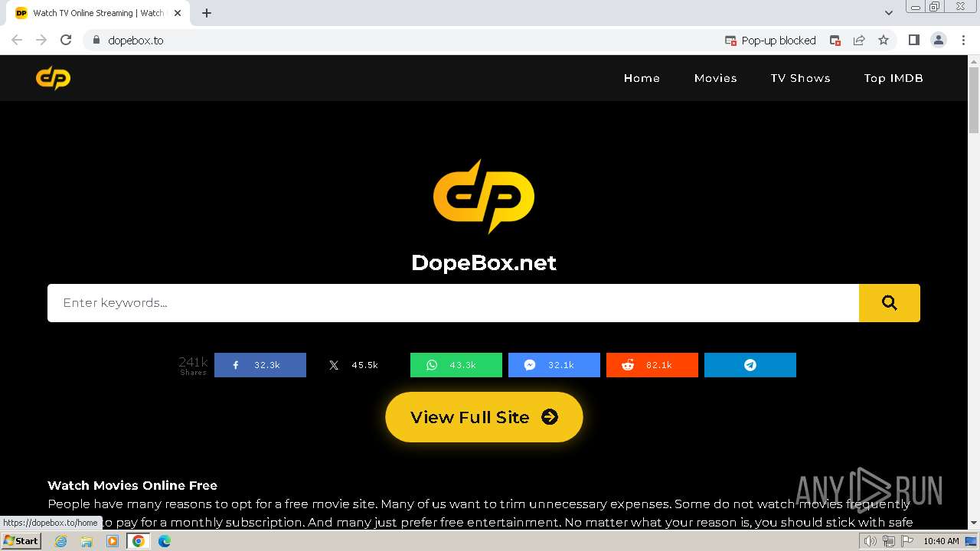The image size is (980, 551).
Task: Open Chrome profile avatar
Action: [x=939, y=41]
